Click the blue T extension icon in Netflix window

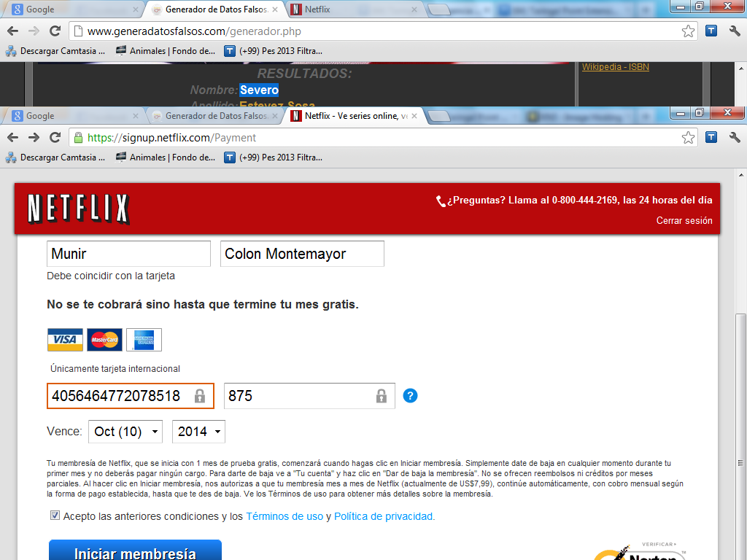[x=711, y=138]
